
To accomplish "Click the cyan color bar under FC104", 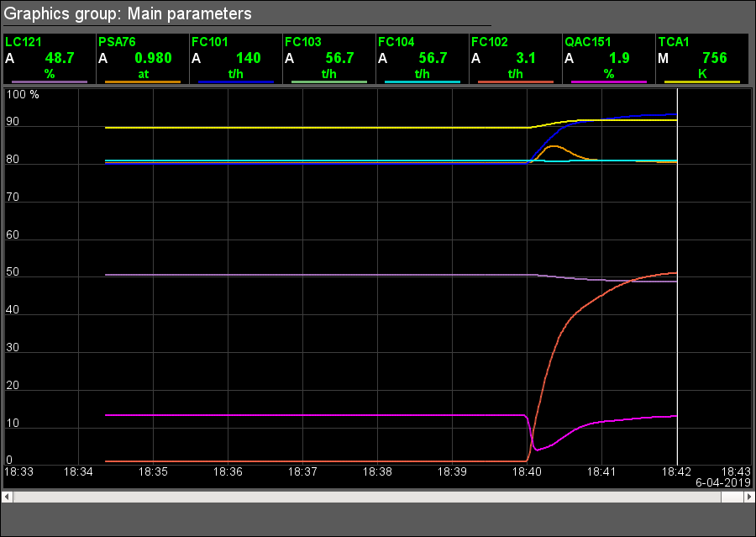I will pyautogui.click(x=423, y=82).
